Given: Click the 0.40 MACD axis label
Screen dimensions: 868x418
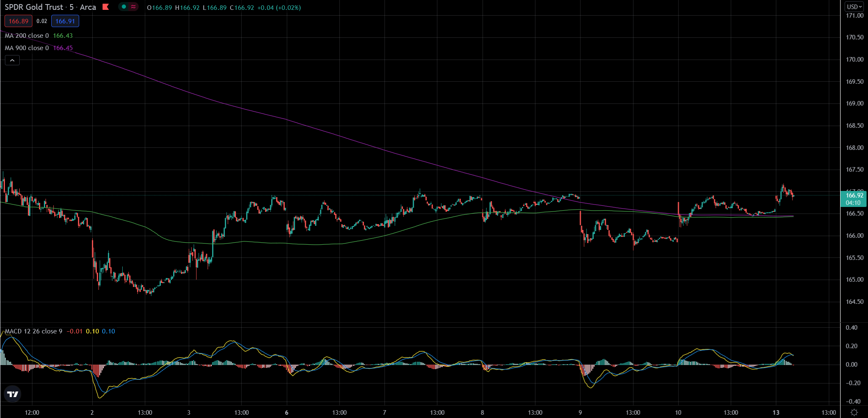Looking at the screenshot, I should (852, 328).
